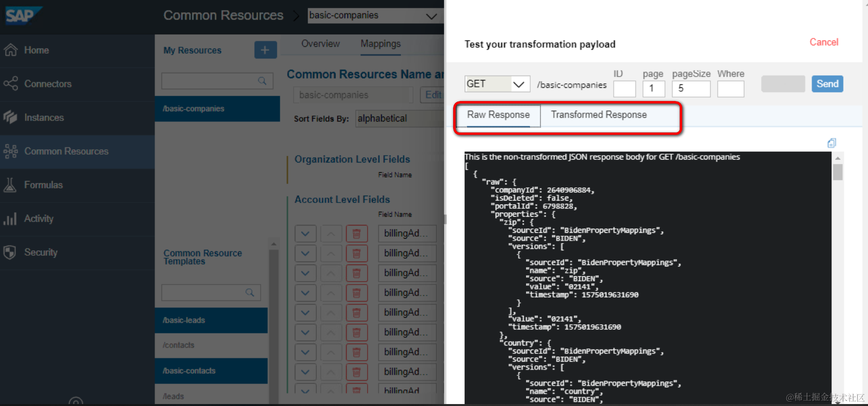Screen dimensions: 868x406
Task: Select the /basic-contacts template
Action: 211,371
